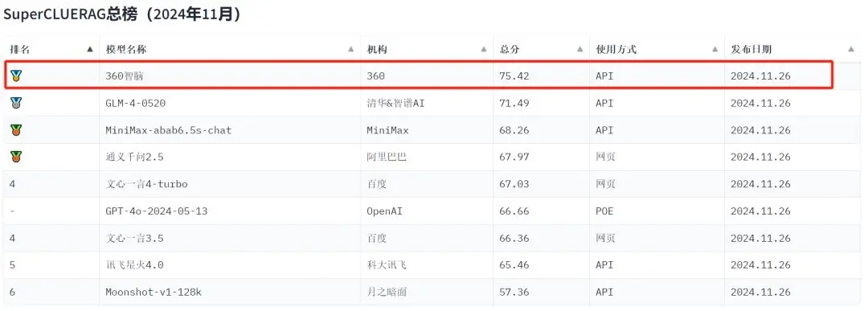Sort by 排名 using its arrow
Viewport: 868px width, 311px height.
90,49
